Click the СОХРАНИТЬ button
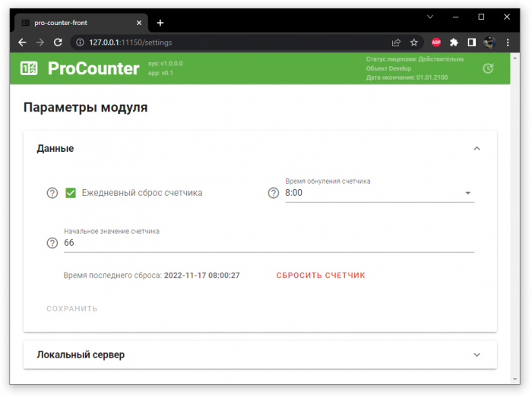 click(x=72, y=309)
